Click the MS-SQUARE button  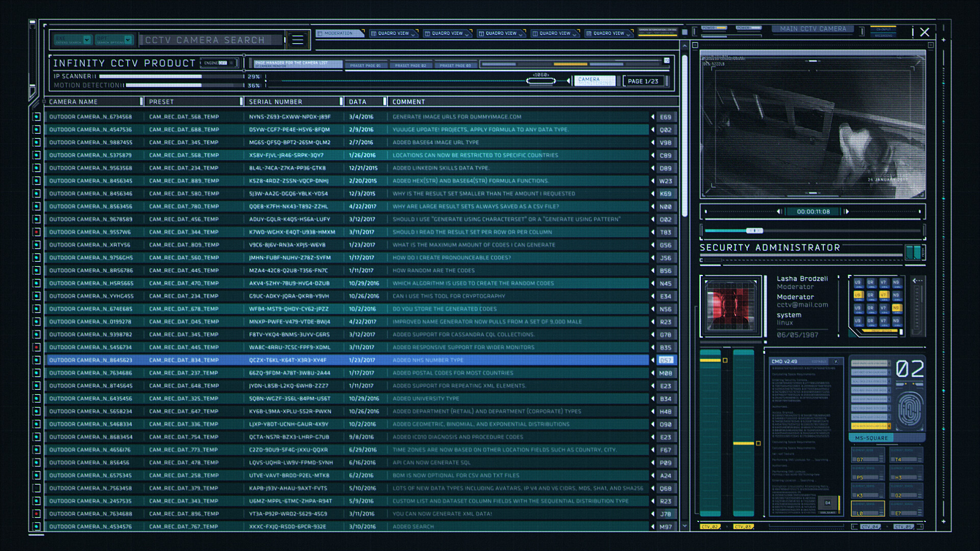[871, 438]
